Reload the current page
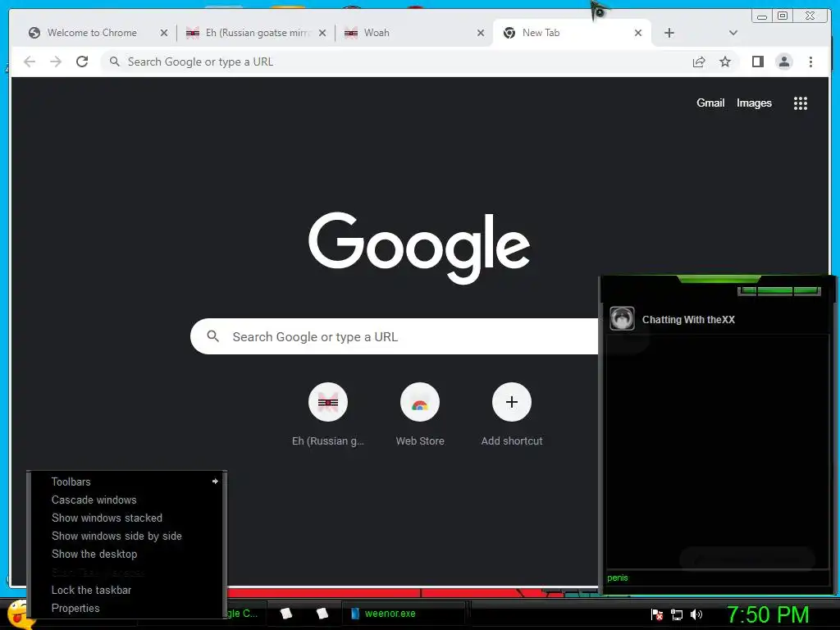 coord(82,62)
